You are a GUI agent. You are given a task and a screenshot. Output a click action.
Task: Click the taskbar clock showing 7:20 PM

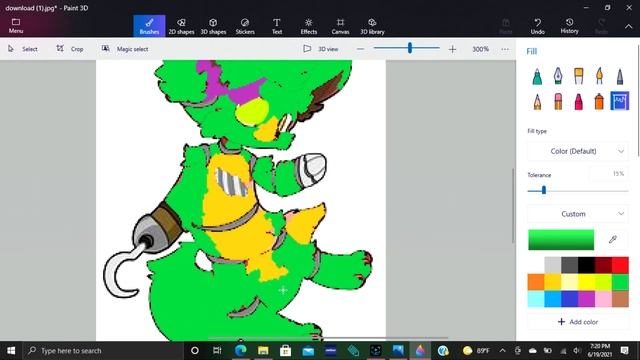click(600, 350)
